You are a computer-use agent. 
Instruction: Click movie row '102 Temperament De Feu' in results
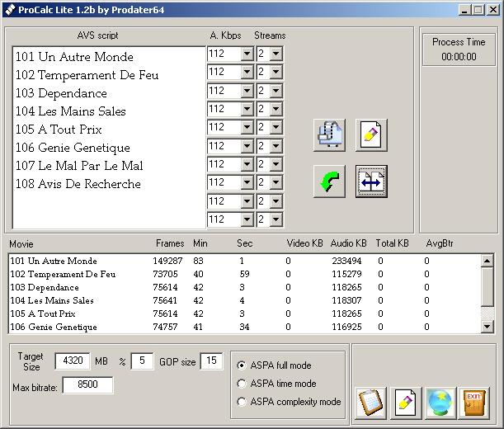[244, 274]
